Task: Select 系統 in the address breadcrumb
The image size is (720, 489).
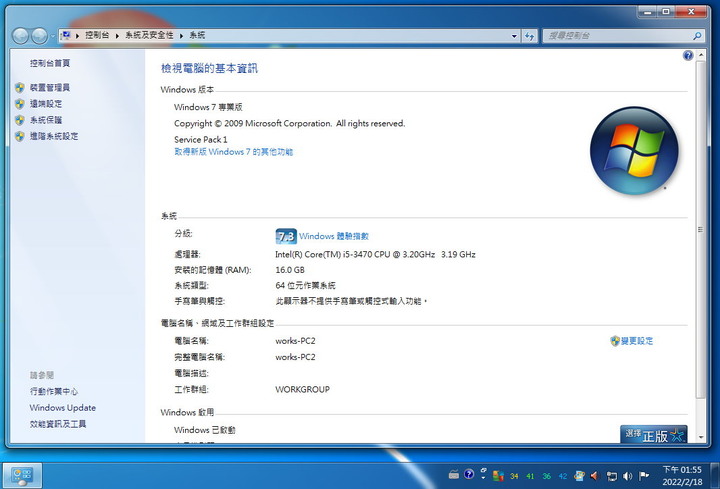Action: click(197, 35)
